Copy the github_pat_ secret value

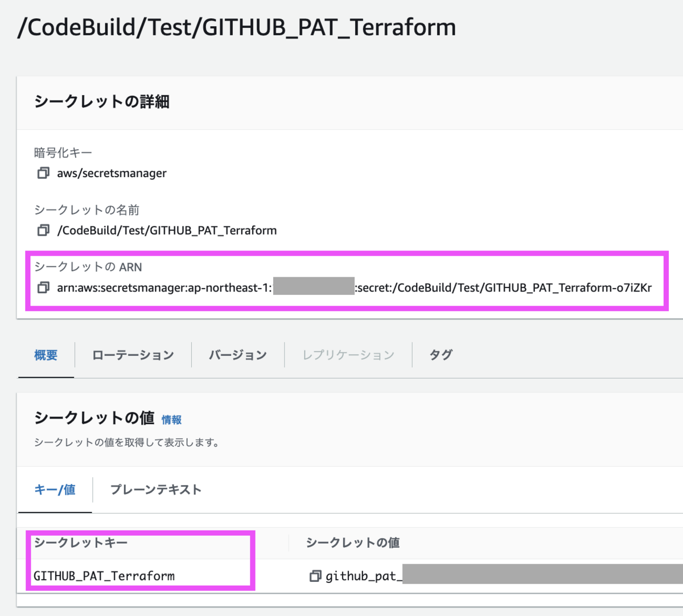(315, 576)
